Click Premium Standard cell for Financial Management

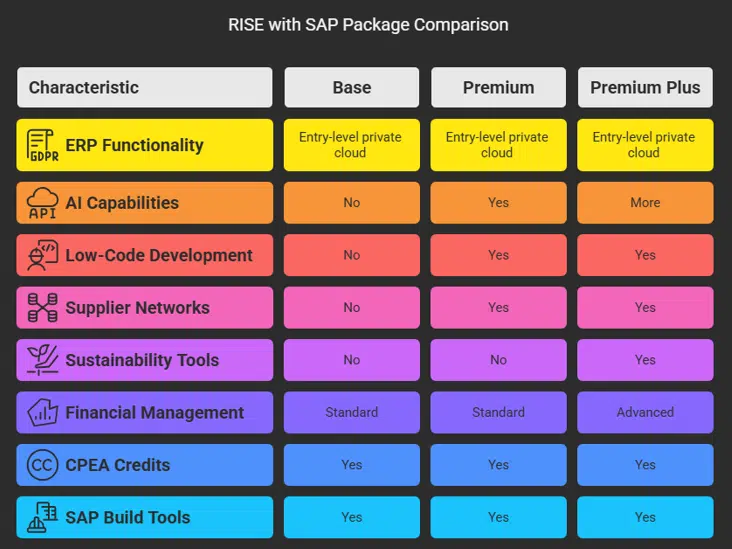point(499,413)
